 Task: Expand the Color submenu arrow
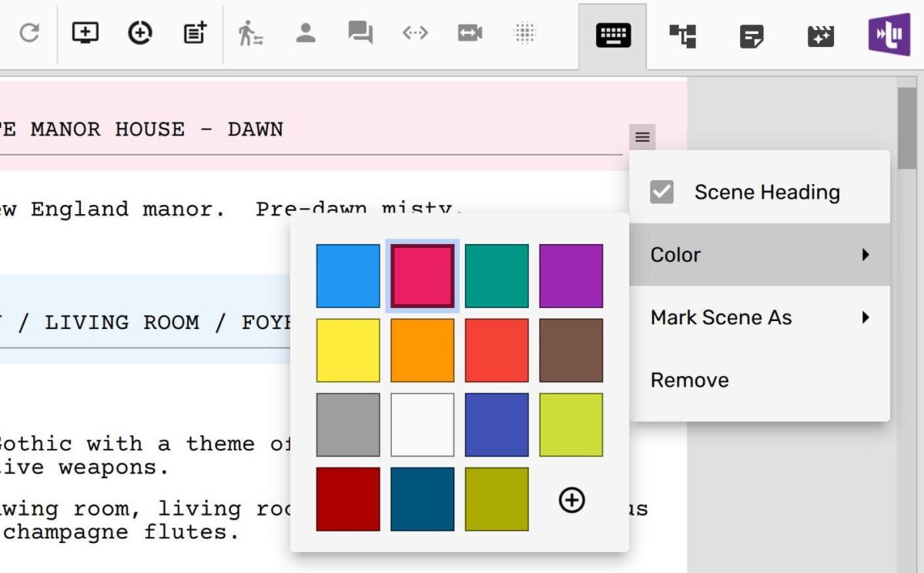pyautogui.click(x=865, y=254)
